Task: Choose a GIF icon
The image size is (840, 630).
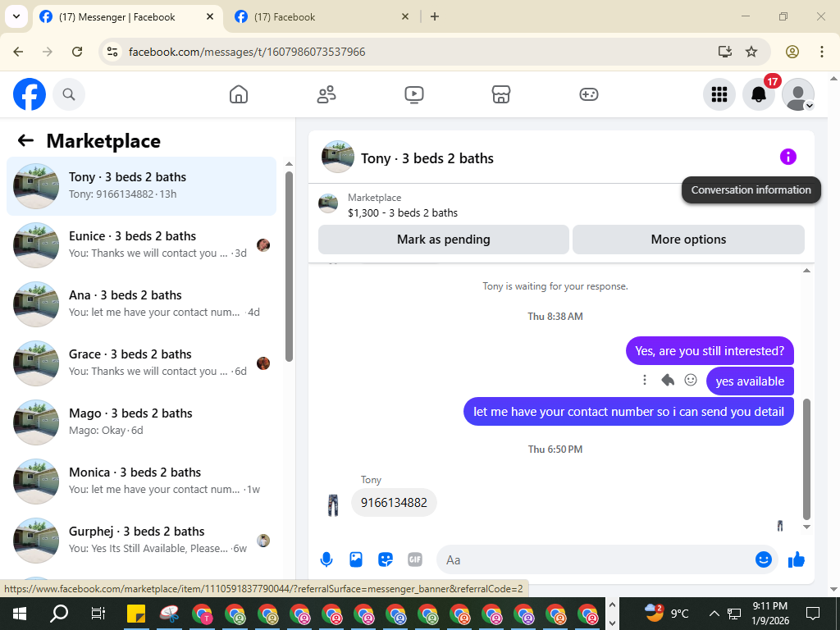Action: pos(415,559)
